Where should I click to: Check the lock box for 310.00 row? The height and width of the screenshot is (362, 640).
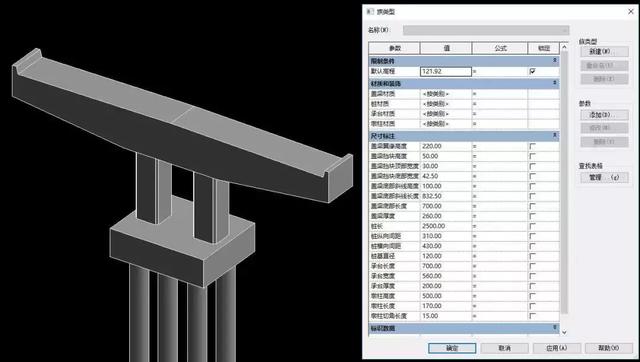532,236
